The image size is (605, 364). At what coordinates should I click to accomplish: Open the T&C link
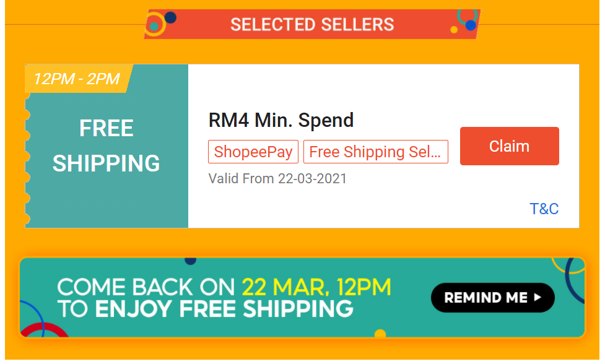[x=544, y=209]
